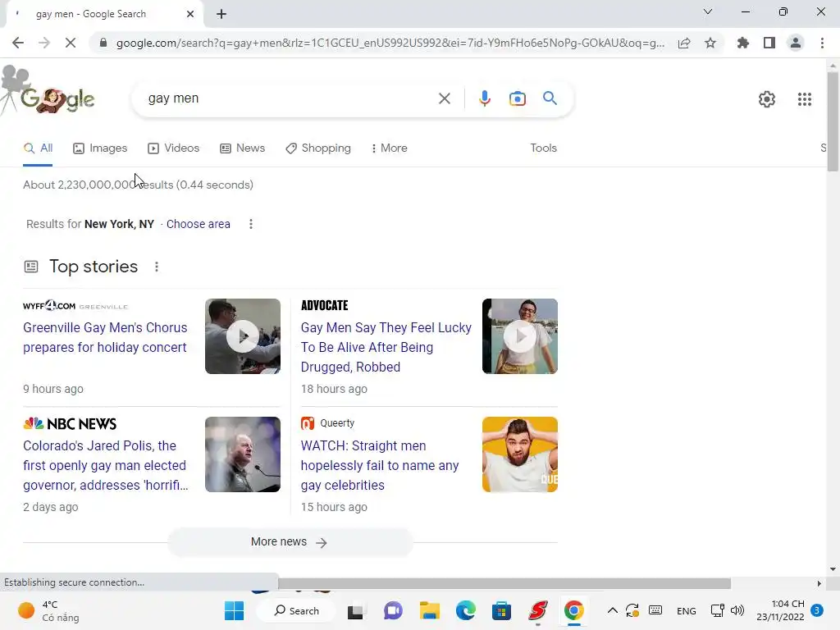Click the share page icon in address bar
This screenshot has height=630, width=840.
pyautogui.click(x=684, y=43)
